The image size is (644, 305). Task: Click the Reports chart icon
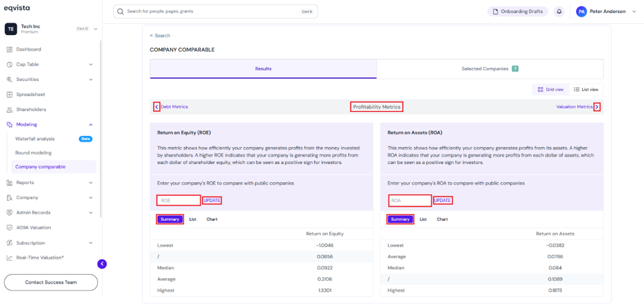tap(10, 182)
